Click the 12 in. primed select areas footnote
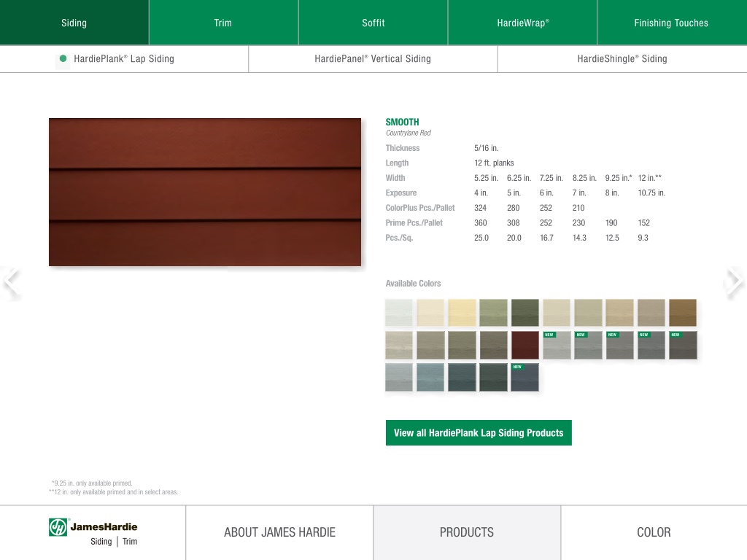Image resolution: width=747 pixels, height=560 pixels. click(113, 492)
